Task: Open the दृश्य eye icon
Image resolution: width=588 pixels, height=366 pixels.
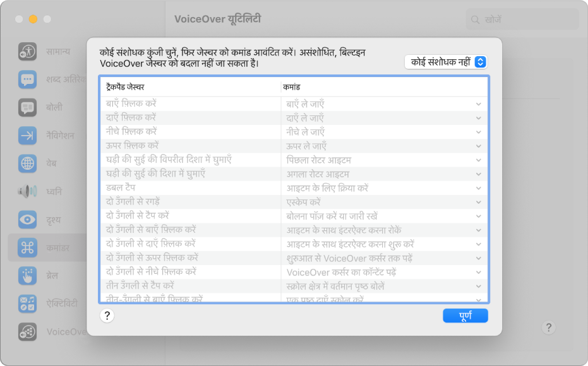Action: [x=27, y=220]
